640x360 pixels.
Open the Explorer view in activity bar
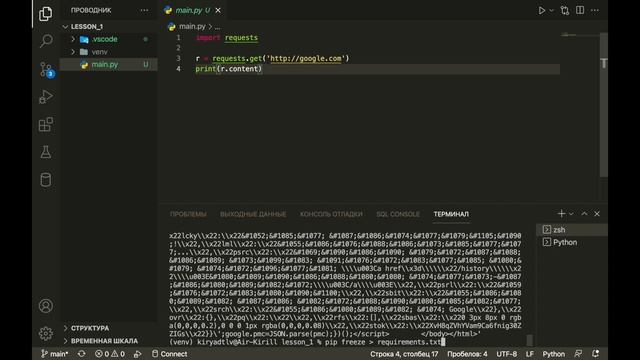pos(45,14)
